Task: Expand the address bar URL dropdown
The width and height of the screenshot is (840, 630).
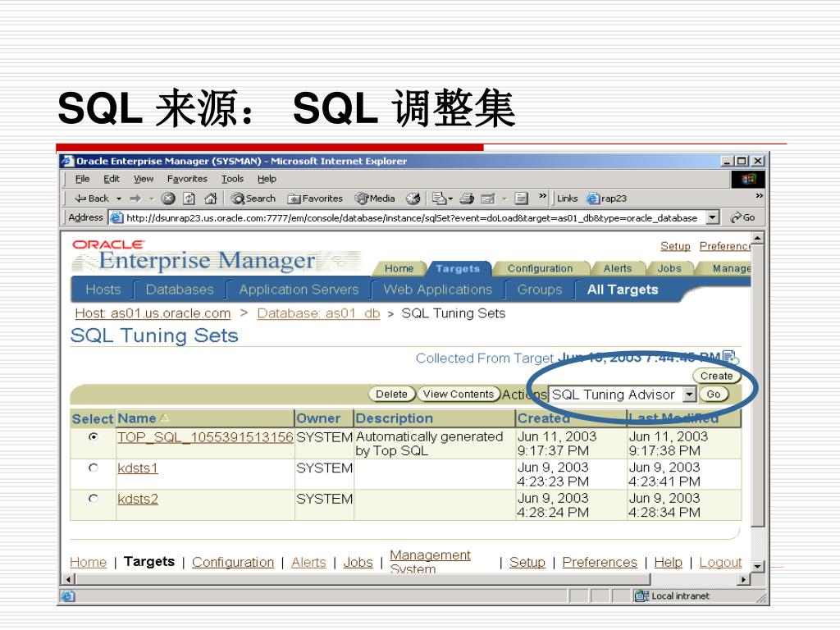Action: (712, 217)
